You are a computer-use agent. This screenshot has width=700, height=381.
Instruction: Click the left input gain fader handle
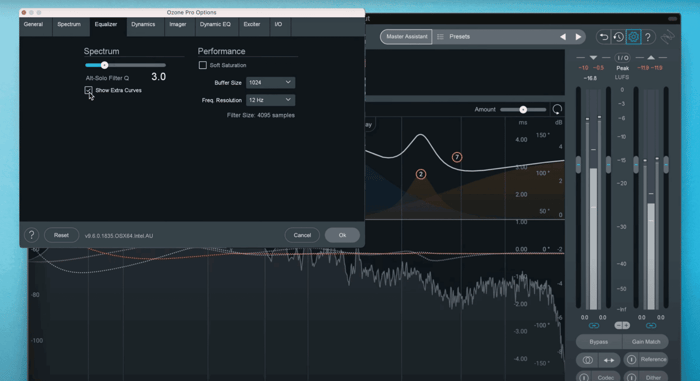click(579, 165)
